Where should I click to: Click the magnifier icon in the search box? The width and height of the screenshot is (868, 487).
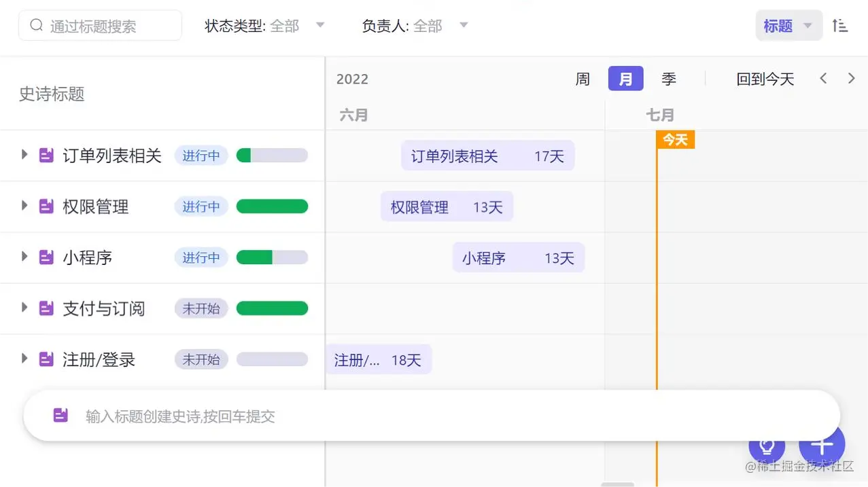(x=36, y=24)
